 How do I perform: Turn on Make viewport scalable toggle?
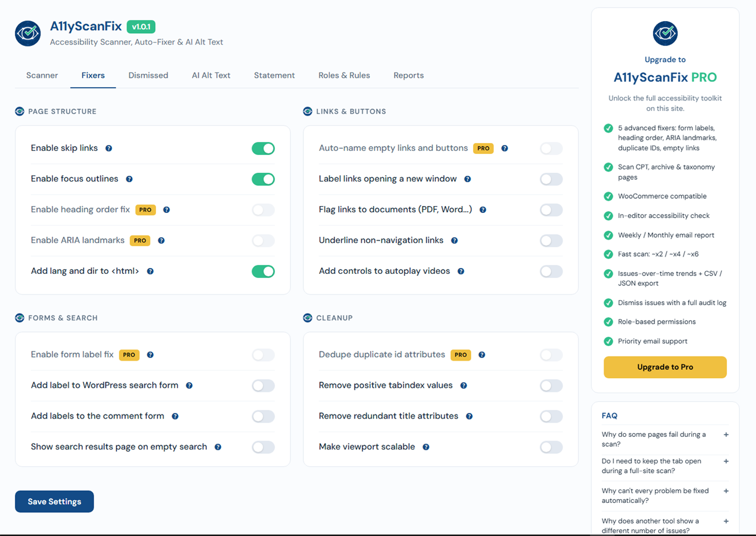click(551, 447)
